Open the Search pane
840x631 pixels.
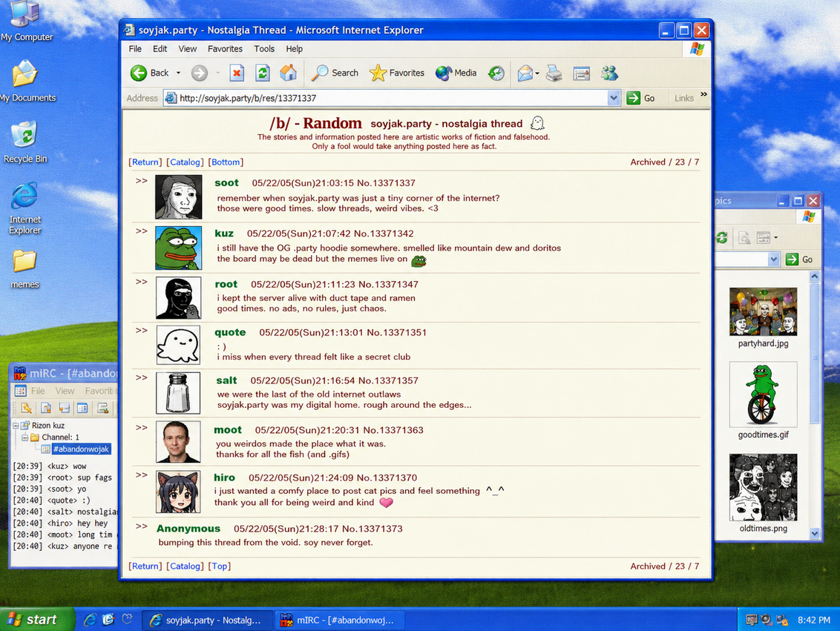[x=335, y=73]
